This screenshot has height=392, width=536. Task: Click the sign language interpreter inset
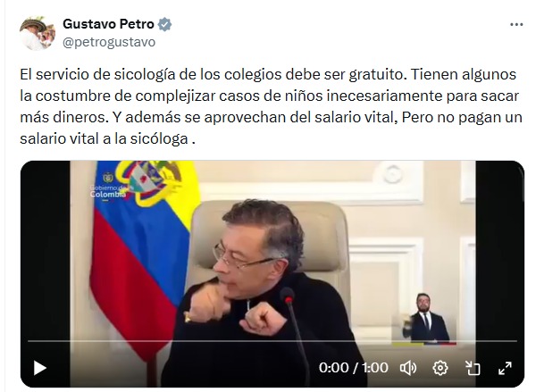425,317
